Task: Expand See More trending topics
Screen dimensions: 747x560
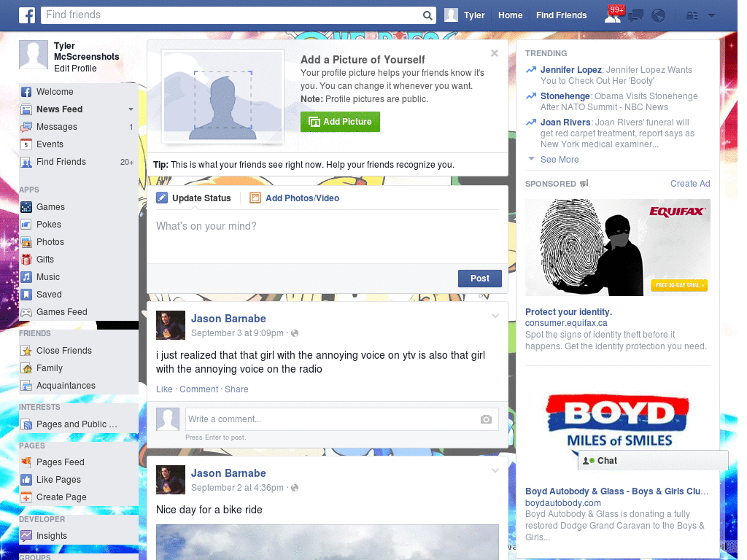Action: (560, 160)
